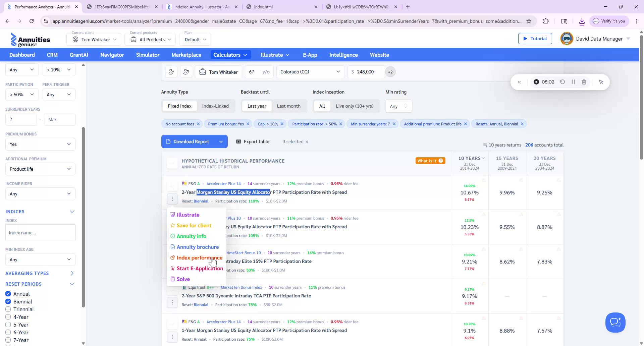This screenshot has width=644, height=346.
Task: Restart the recording timer
Action: pyautogui.click(x=562, y=82)
